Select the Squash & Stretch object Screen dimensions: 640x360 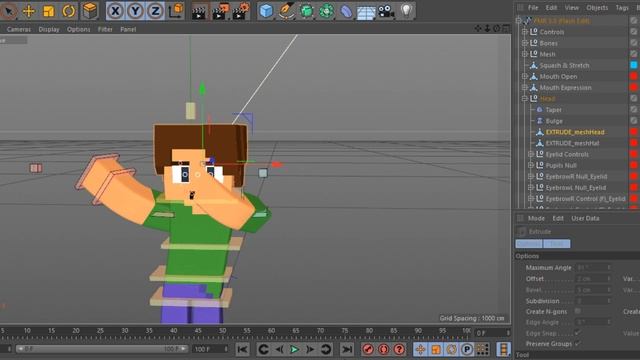pos(564,65)
